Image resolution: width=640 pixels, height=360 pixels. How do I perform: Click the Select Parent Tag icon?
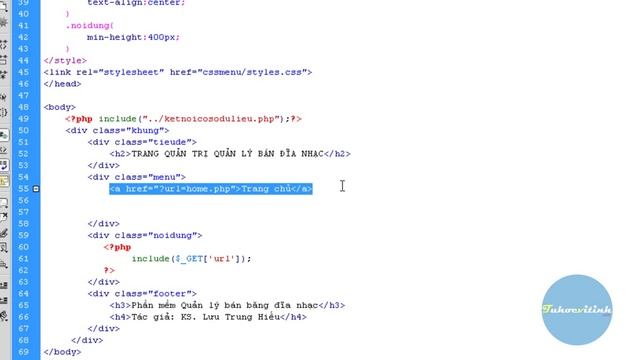point(4,97)
